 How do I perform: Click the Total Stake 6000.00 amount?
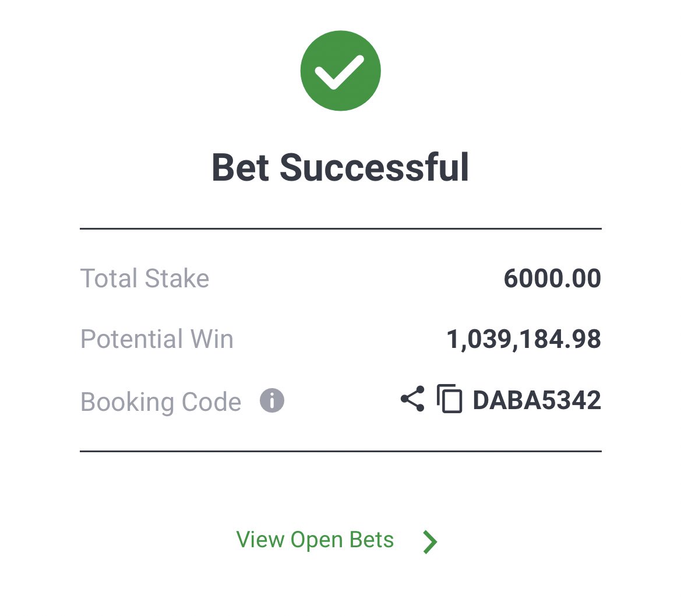click(552, 279)
